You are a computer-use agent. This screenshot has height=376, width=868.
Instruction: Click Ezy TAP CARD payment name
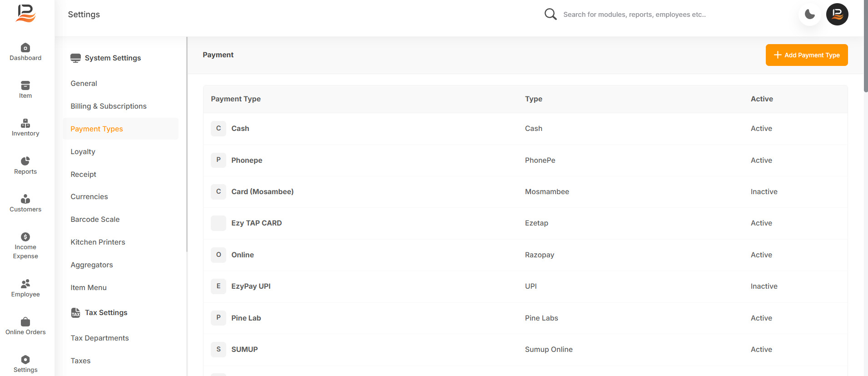pyautogui.click(x=257, y=223)
